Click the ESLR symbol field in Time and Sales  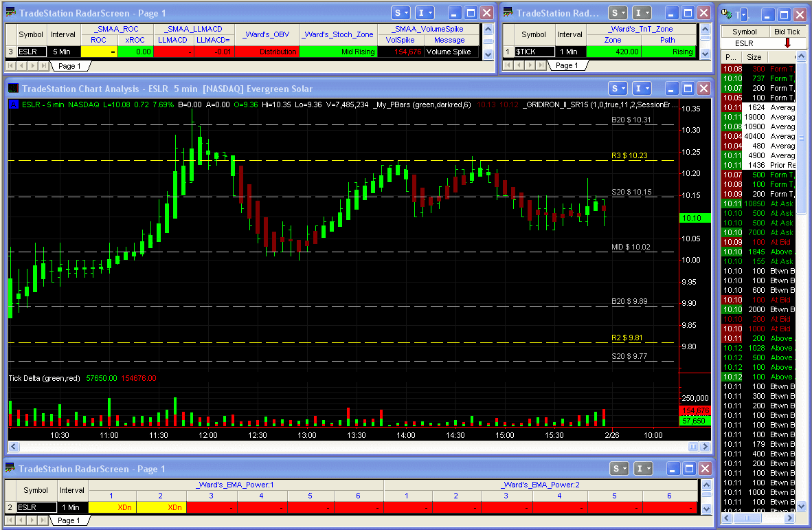744,43
